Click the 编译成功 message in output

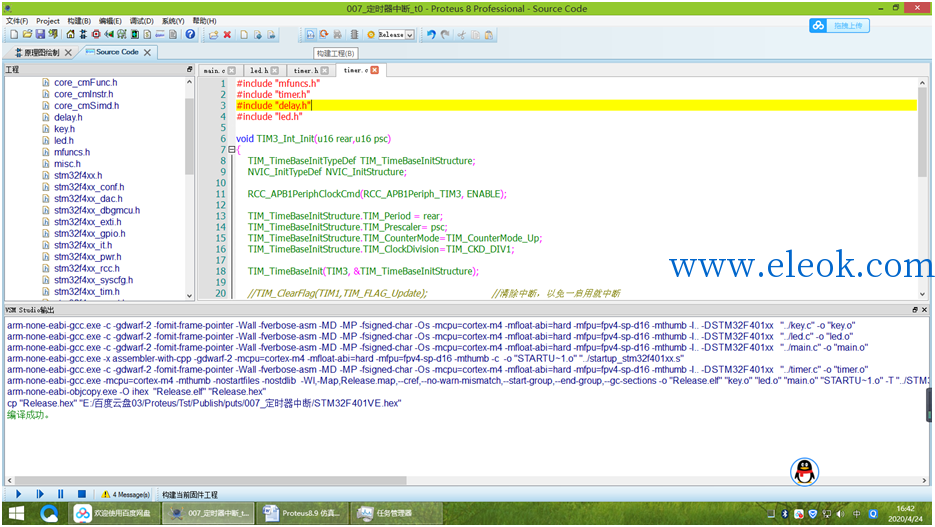click(28, 415)
